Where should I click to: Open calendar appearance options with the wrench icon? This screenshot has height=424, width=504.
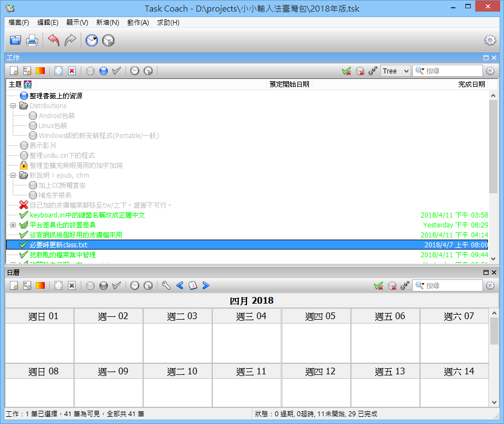tap(166, 285)
